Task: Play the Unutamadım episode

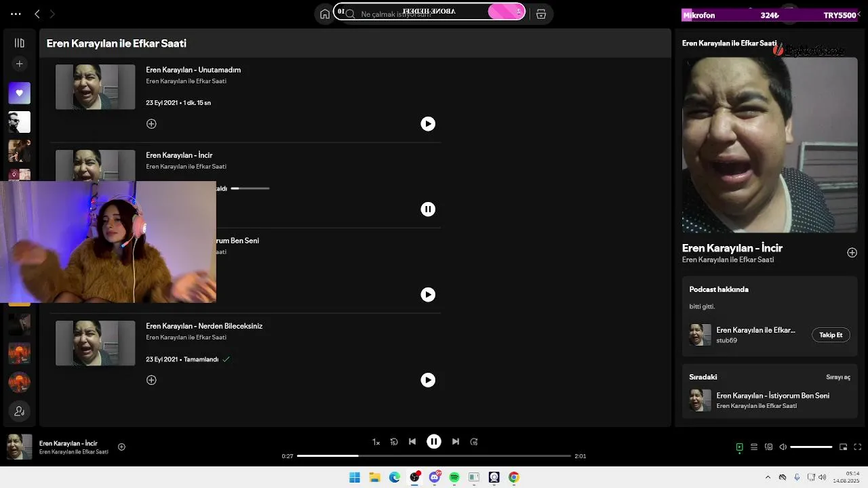Action: coord(428,123)
